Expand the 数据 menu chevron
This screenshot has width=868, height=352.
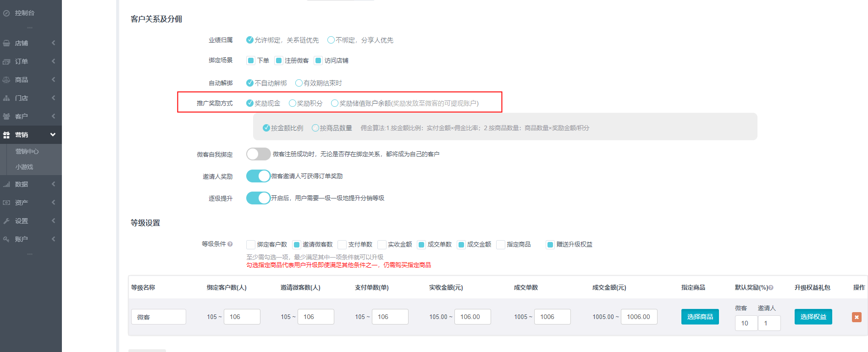click(53, 184)
